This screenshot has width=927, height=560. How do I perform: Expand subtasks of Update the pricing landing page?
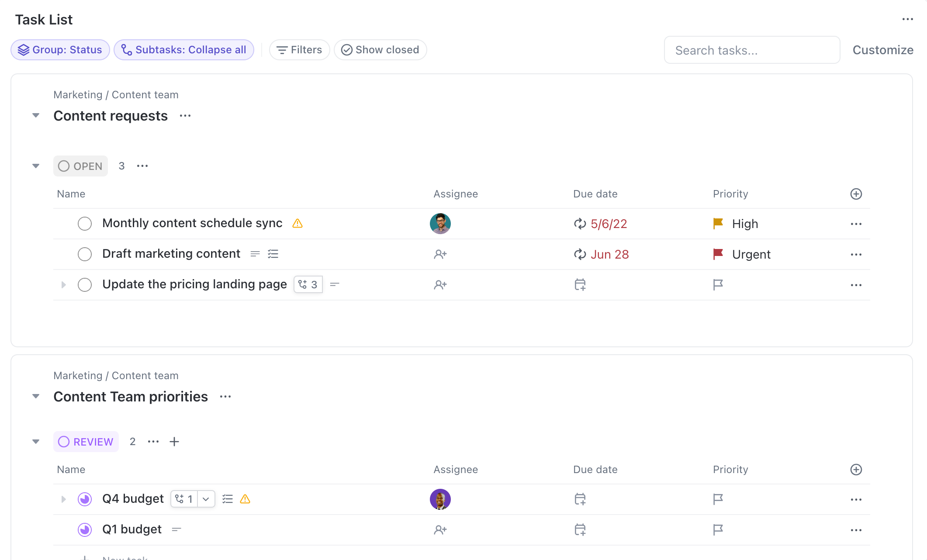pyautogui.click(x=64, y=285)
